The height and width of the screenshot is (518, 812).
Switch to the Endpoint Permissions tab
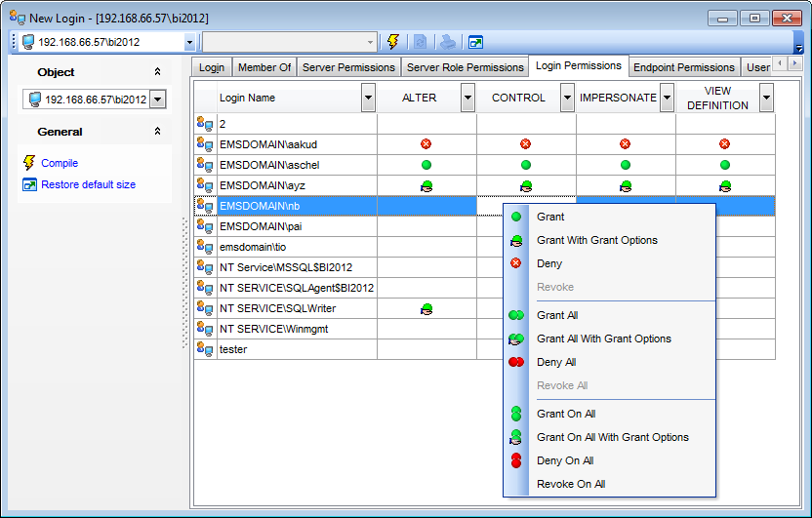click(x=683, y=67)
